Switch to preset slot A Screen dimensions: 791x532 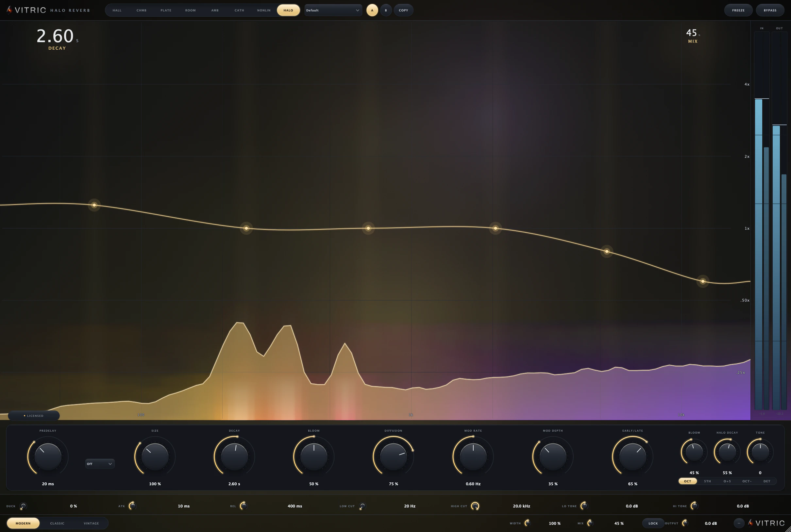[372, 10]
